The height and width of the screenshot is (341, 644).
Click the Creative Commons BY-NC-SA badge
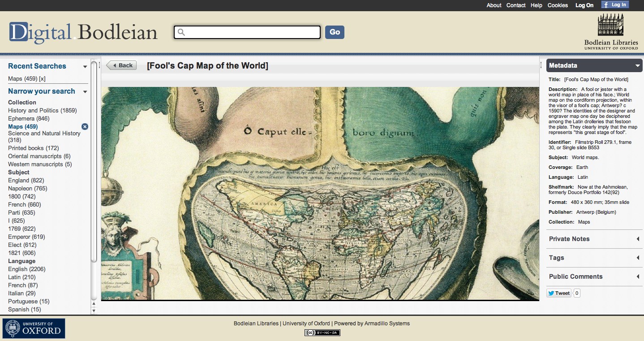[322, 332]
